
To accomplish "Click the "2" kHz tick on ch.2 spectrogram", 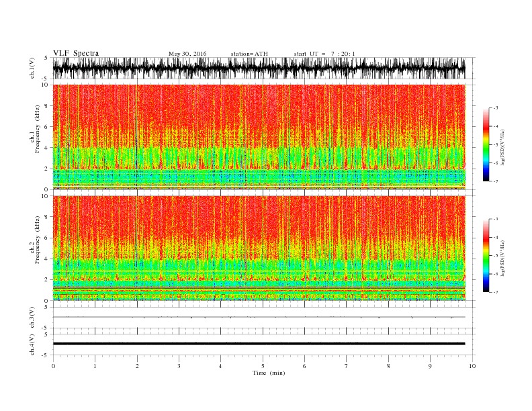I will point(46,280).
